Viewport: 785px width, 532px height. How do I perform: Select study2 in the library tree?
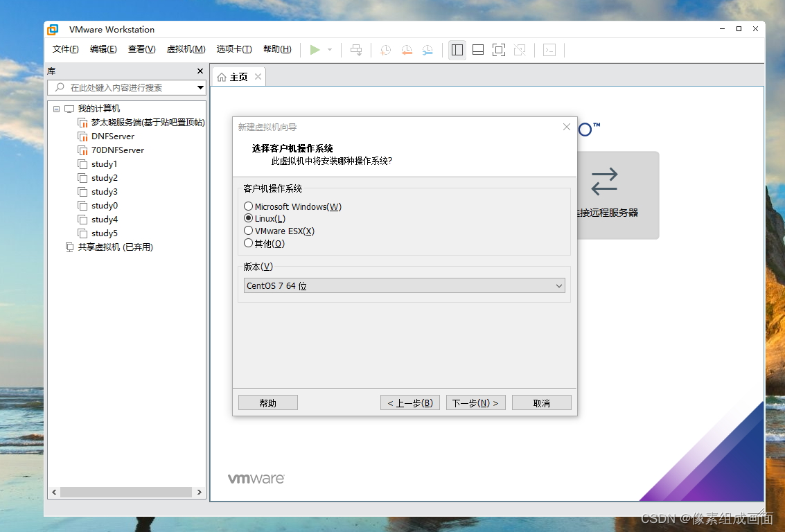[104, 178]
